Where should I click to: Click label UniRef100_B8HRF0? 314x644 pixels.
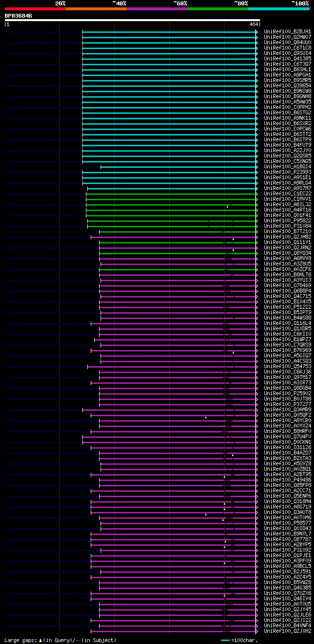pos(288,431)
